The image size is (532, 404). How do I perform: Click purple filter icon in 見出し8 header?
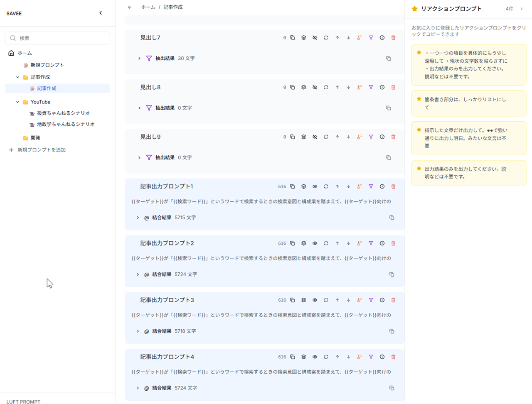tap(371, 87)
